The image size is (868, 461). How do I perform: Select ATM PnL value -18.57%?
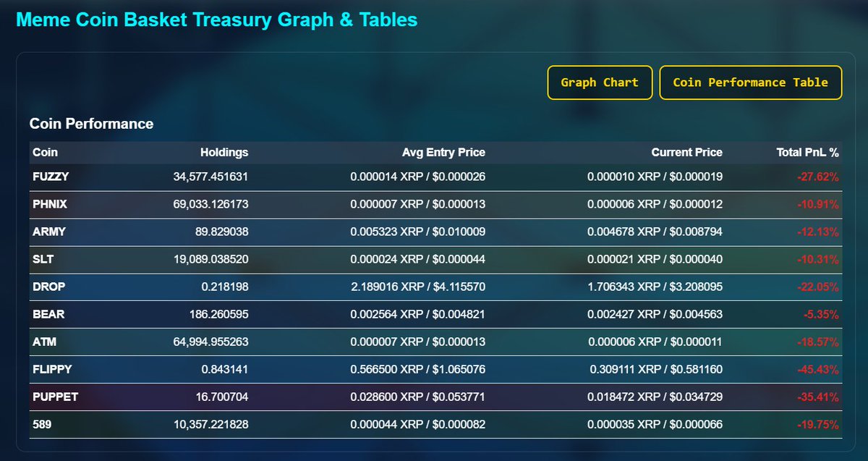pos(818,342)
